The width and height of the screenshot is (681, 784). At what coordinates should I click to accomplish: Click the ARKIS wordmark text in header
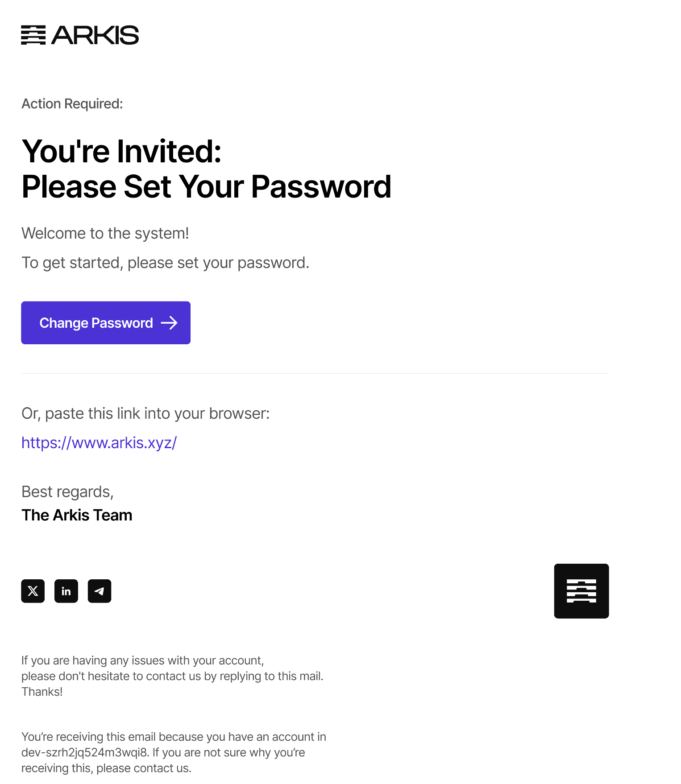tap(95, 35)
